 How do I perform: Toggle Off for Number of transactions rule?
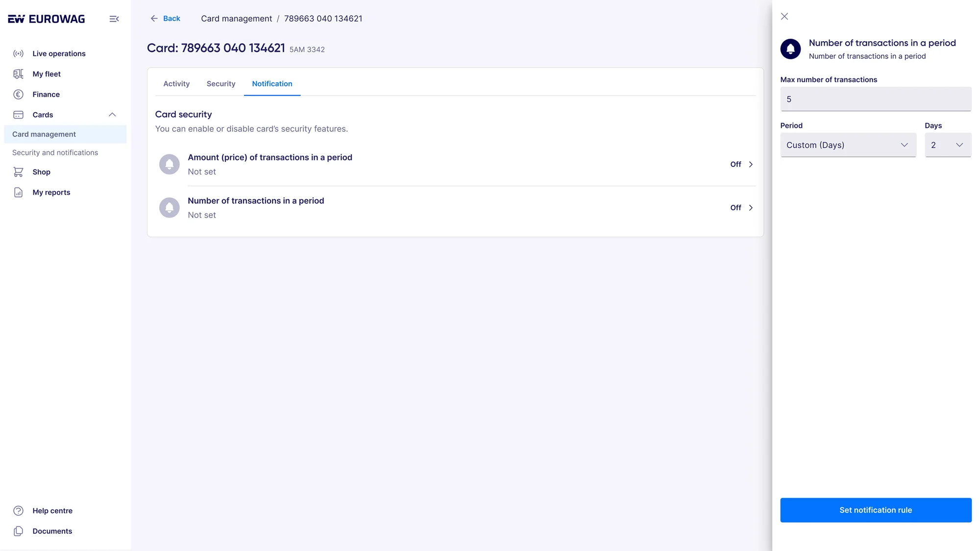(x=741, y=208)
